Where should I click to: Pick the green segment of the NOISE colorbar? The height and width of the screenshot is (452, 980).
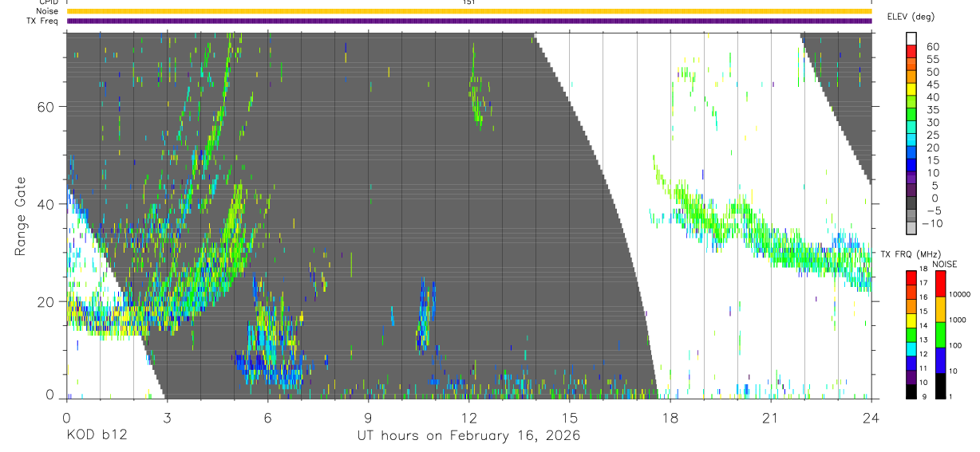941,334
